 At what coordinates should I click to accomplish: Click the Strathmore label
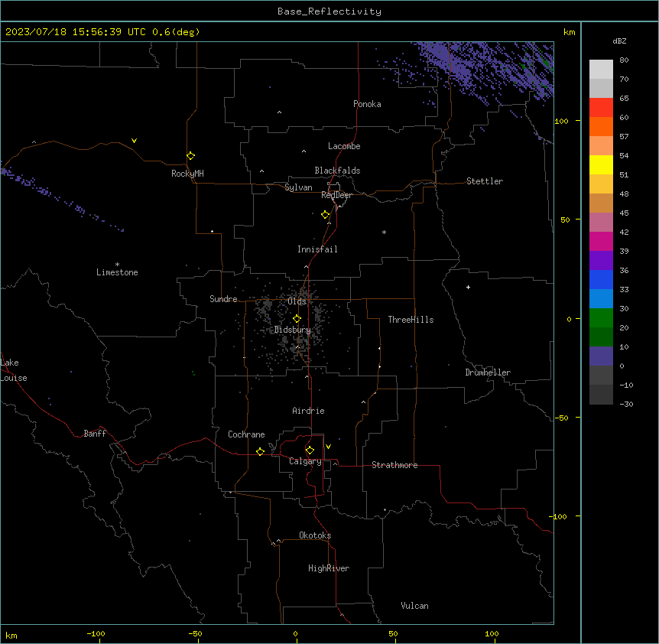tap(394, 465)
